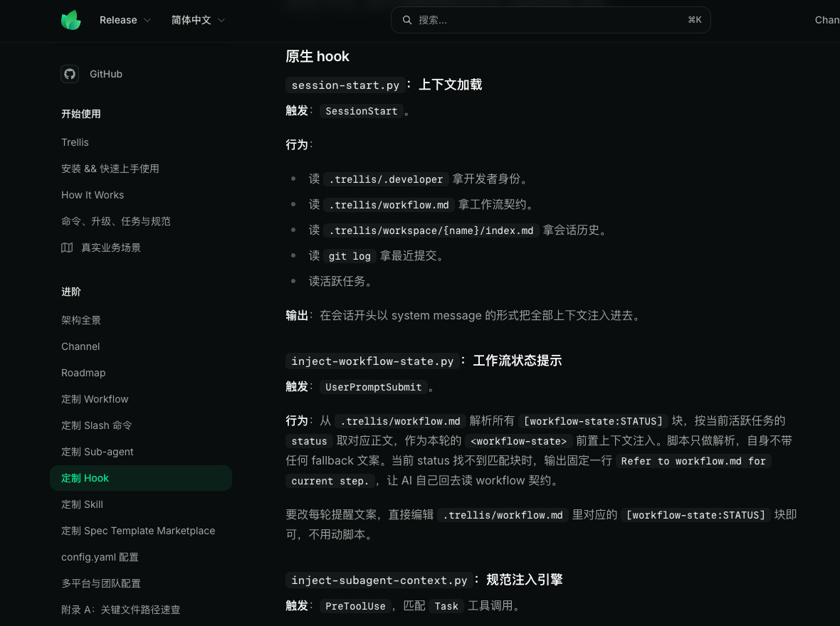
Task: Click the search magnifier icon
Action: click(x=407, y=20)
